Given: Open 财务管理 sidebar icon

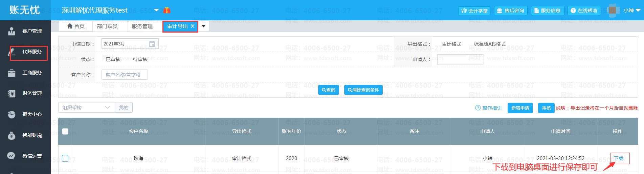Looking at the screenshot, I should pos(12,94).
